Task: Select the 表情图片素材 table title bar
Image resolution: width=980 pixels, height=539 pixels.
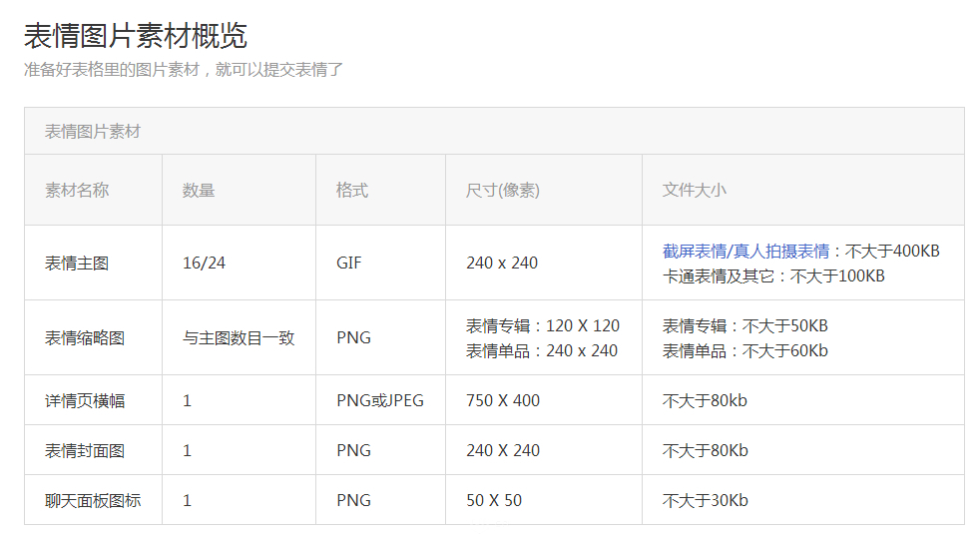Action: pos(494,132)
